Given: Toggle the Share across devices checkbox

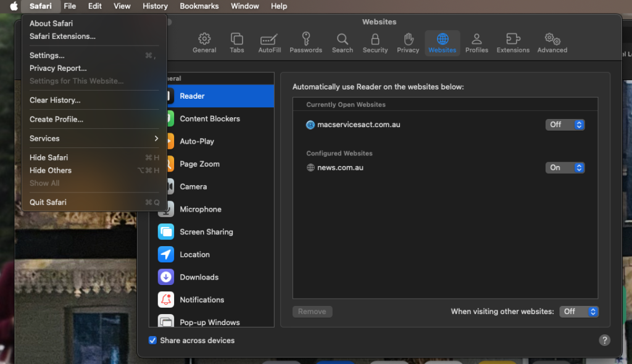Looking at the screenshot, I should 153,341.
